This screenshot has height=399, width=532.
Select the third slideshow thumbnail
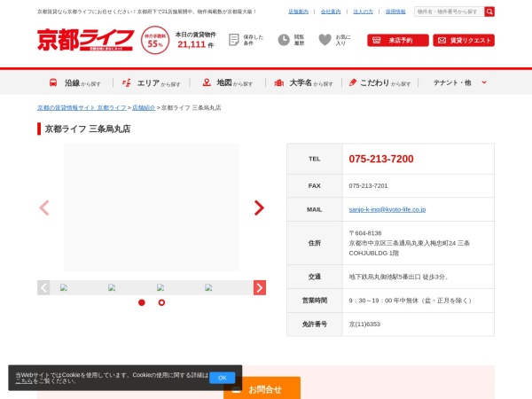click(160, 287)
